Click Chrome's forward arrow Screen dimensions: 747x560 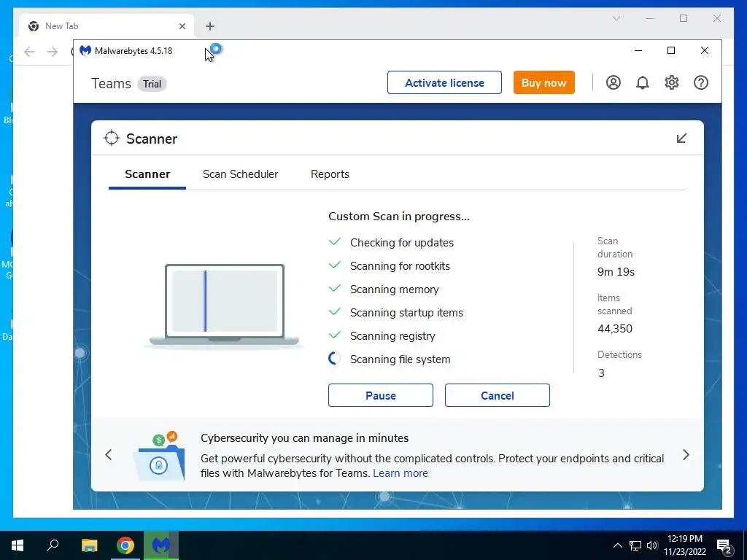pyautogui.click(x=53, y=52)
